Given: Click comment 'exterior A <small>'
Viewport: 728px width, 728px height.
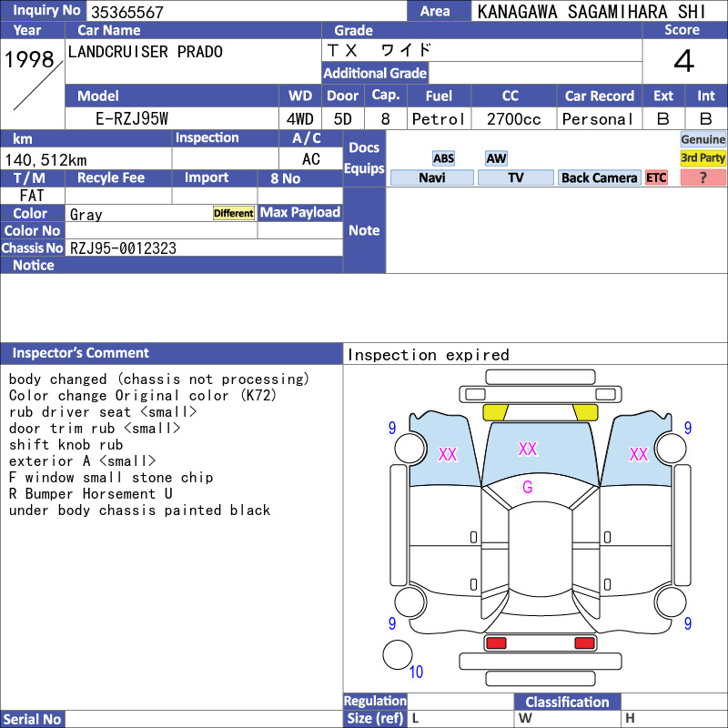Looking at the screenshot, I should point(82,461).
